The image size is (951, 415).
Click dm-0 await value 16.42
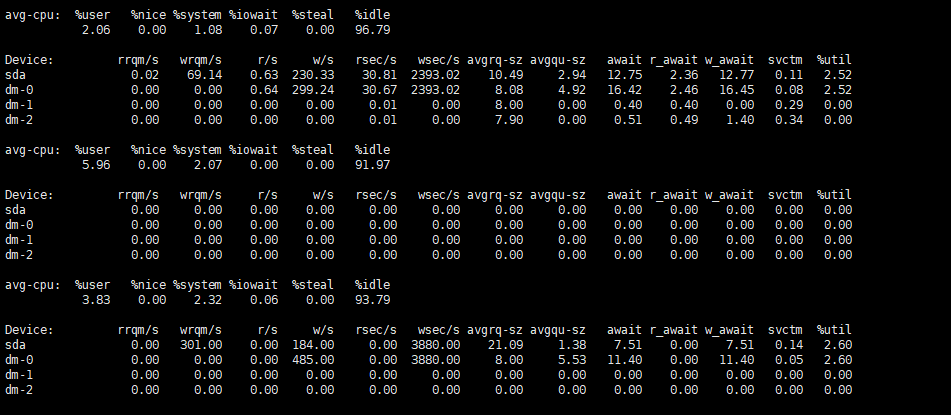[x=624, y=90]
